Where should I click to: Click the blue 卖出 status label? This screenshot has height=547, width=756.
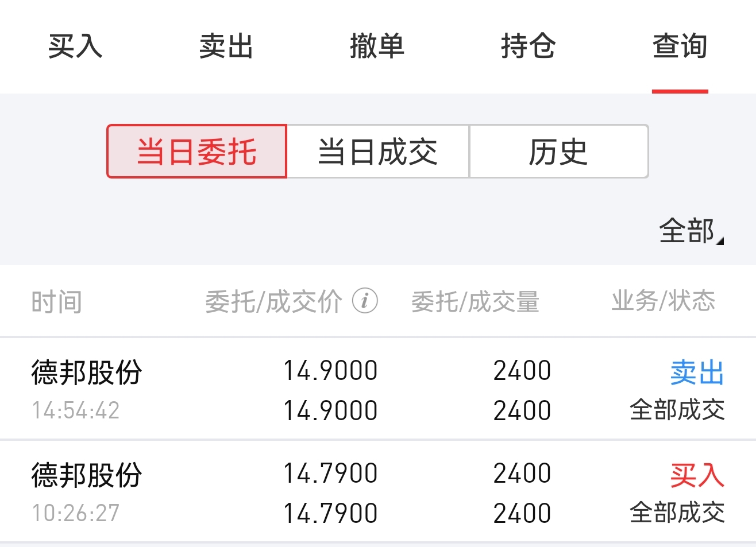click(x=697, y=373)
